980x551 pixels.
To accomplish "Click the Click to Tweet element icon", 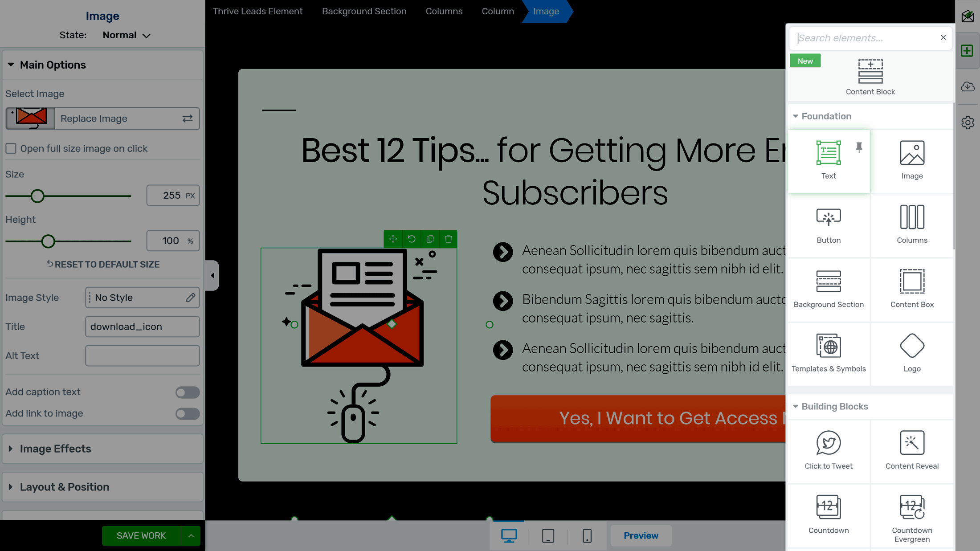I will 828,443.
